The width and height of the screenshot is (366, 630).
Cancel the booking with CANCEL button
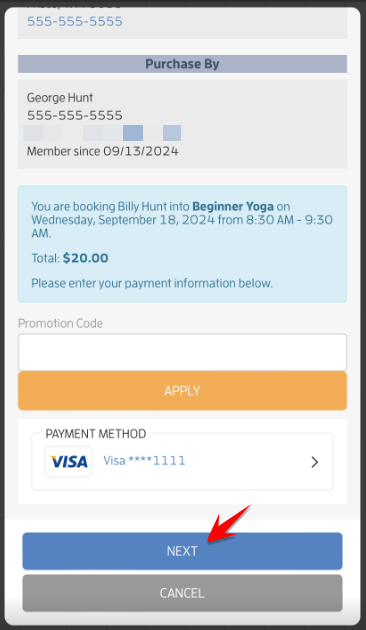182,593
